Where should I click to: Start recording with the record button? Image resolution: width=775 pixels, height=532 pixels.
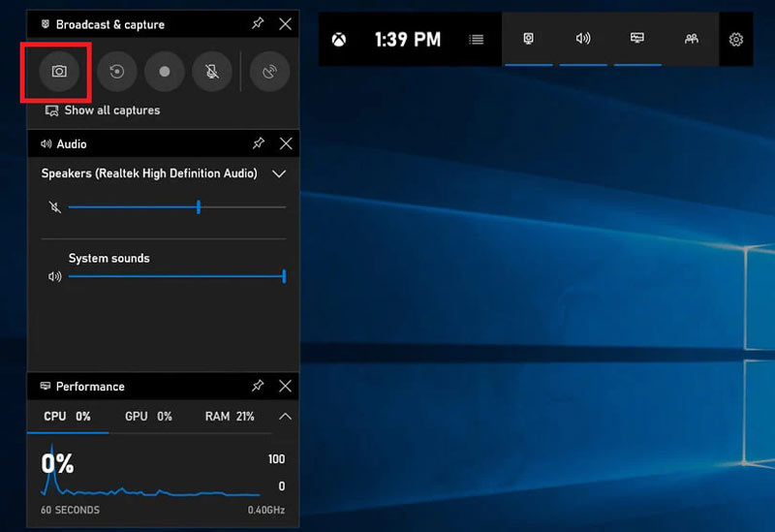165,72
